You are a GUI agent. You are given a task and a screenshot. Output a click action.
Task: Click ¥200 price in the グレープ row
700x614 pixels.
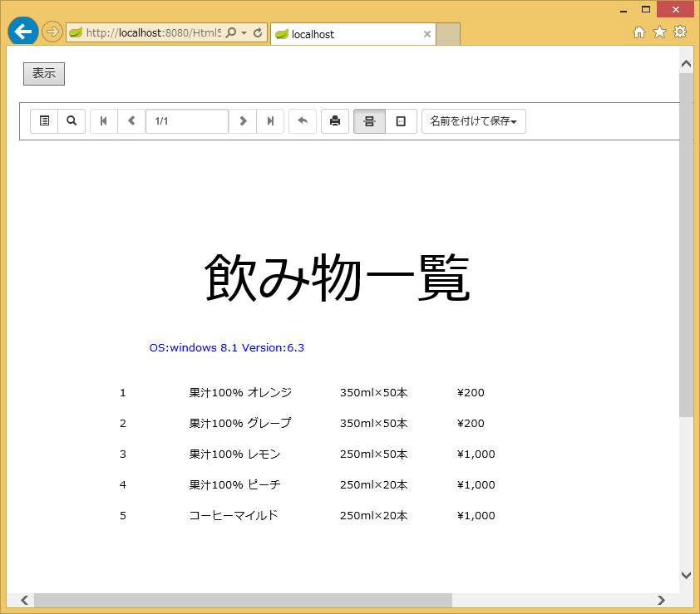[471, 423]
